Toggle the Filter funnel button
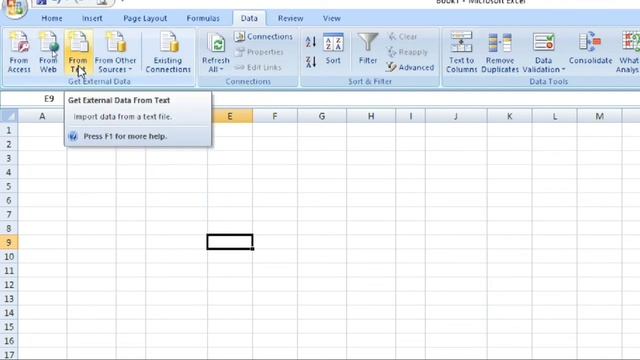 368,49
